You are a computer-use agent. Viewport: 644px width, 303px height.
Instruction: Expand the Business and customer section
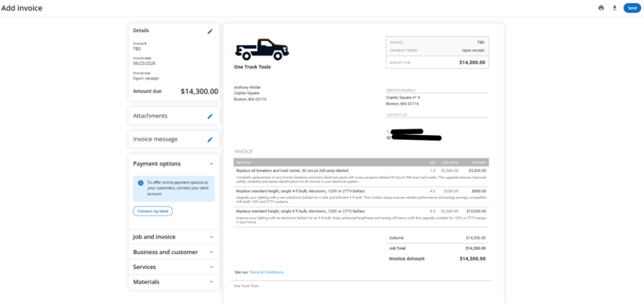point(174,252)
